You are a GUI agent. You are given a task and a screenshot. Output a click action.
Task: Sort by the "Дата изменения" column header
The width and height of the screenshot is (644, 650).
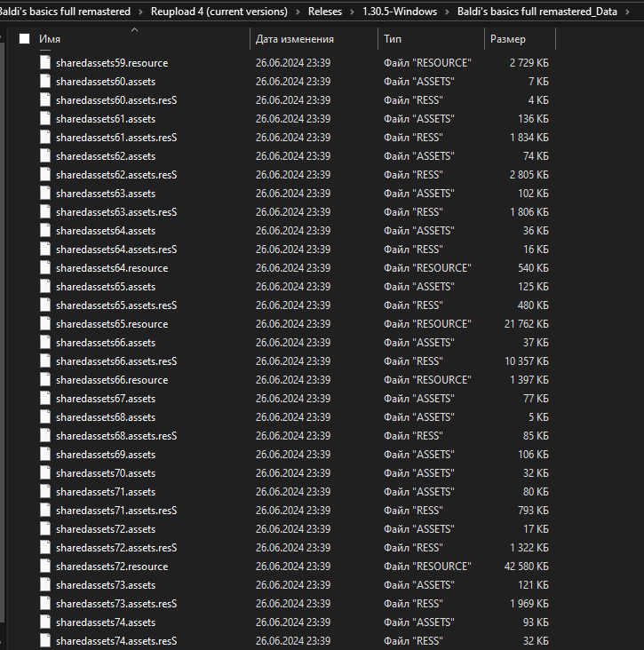295,39
